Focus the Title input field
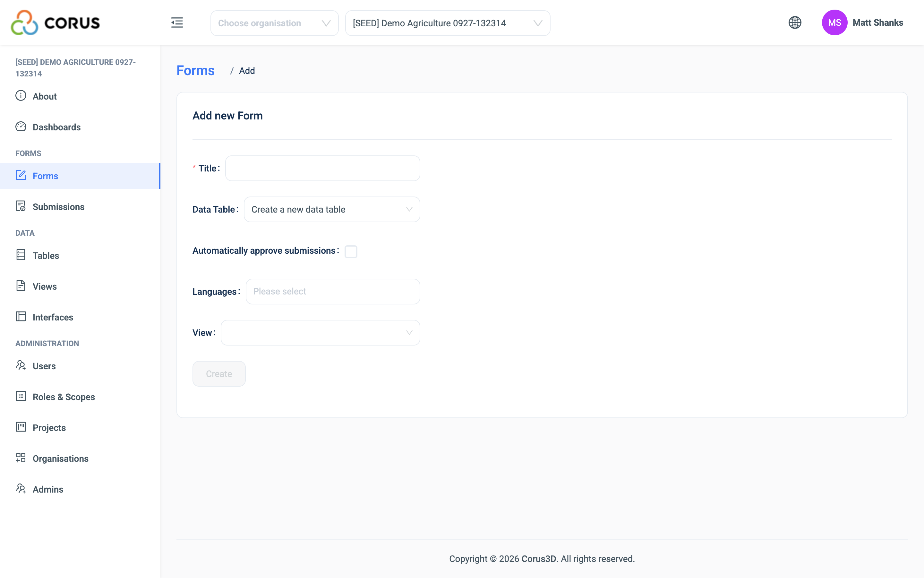Viewport: 924px width, 578px height. (323, 168)
